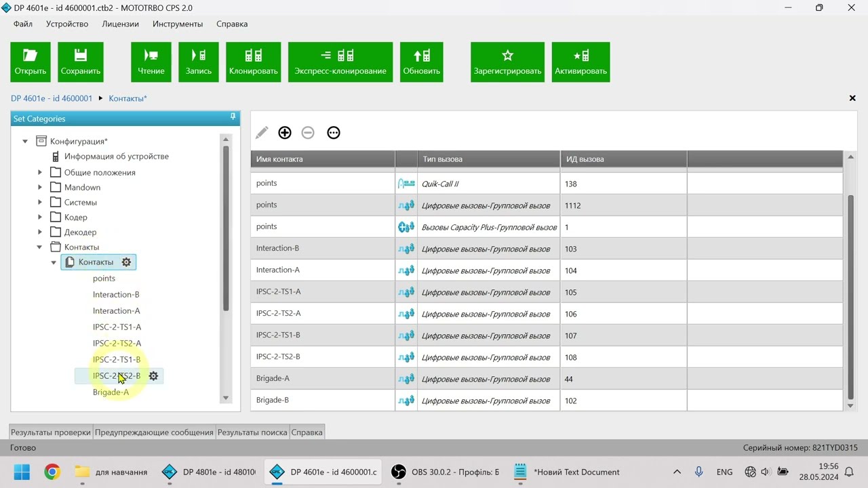Click the Зарегистрировать star button
This screenshot has height=488, width=868.
pyautogui.click(x=508, y=62)
